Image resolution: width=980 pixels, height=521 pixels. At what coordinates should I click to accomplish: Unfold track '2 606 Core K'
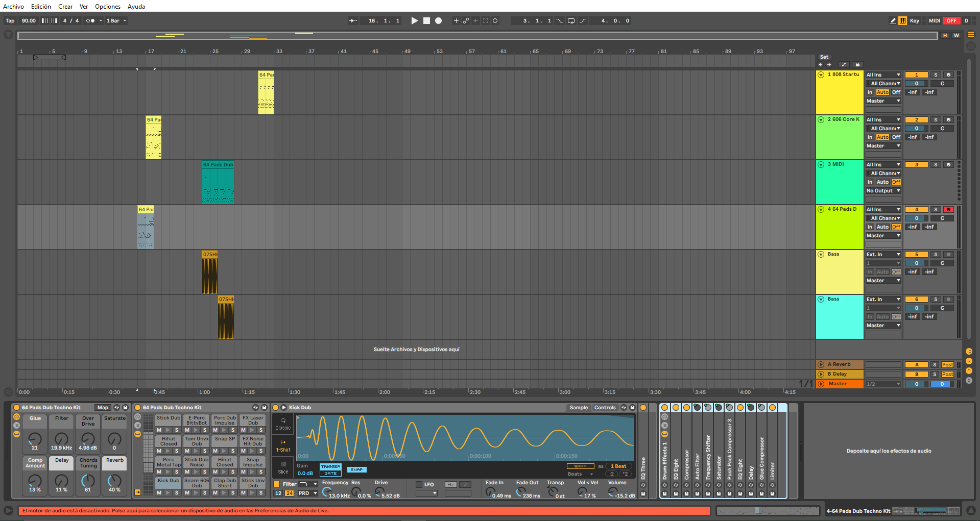(x=821, y=119)
